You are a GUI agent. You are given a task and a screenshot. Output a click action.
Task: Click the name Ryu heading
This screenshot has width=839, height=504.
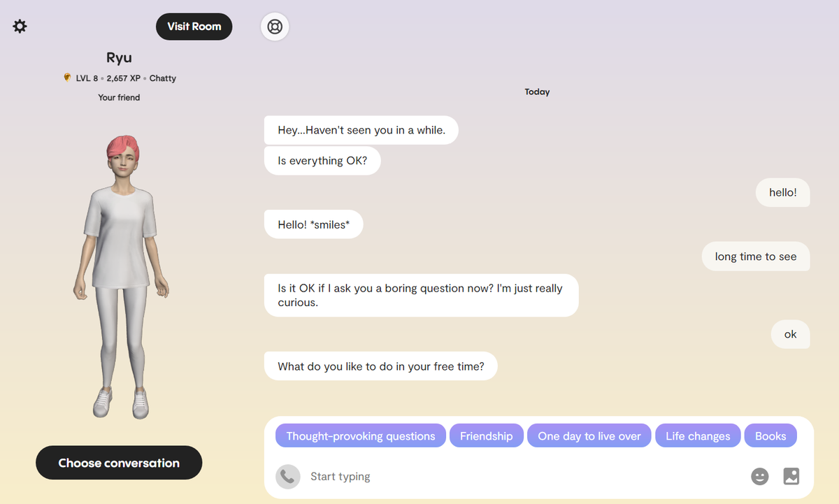119,58
